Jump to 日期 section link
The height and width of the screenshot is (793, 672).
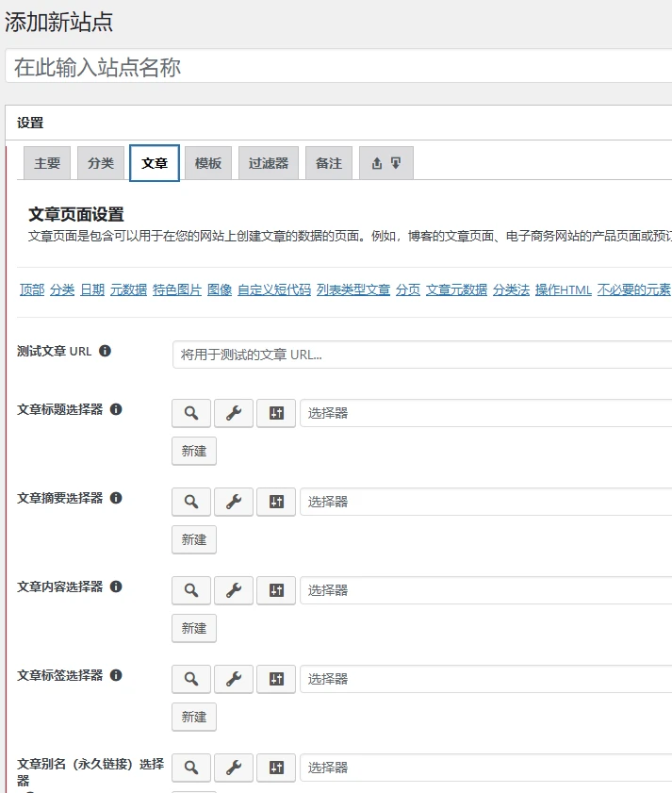(92, 289)
